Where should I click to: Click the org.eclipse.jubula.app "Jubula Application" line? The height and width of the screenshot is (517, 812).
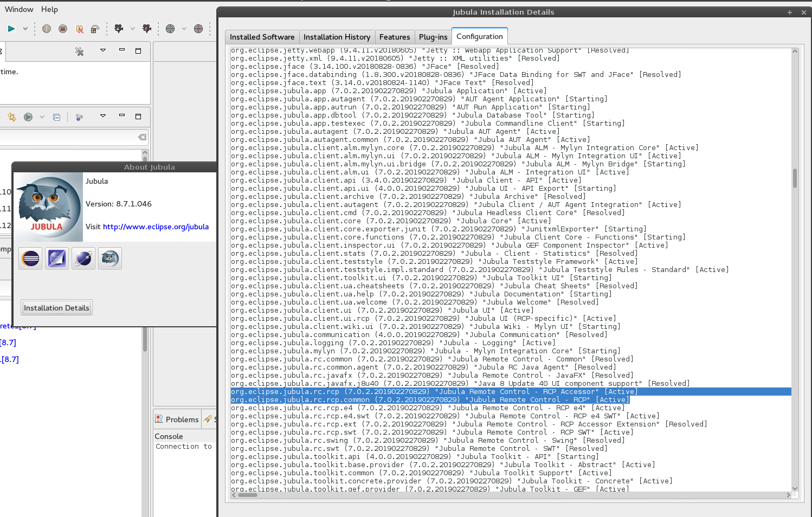point(389,91)
